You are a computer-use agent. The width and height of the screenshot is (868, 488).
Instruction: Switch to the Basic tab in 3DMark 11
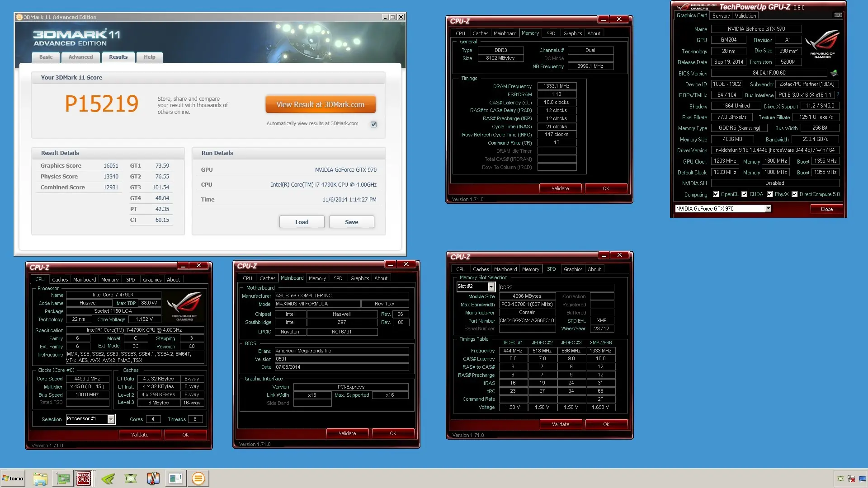coord(46,57)
